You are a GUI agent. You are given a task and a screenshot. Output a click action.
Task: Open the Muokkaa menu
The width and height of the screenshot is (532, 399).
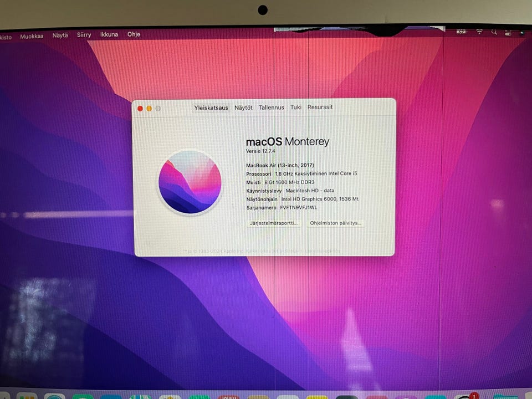[x=32, y=37]
